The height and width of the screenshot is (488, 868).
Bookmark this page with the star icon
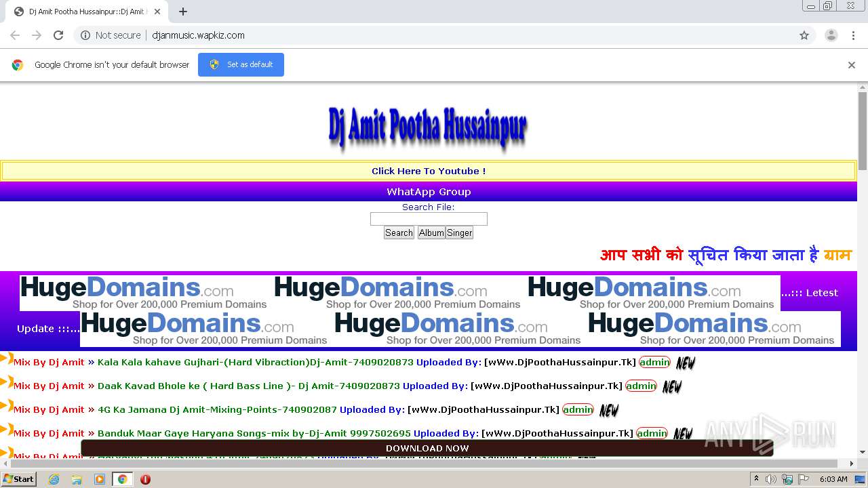[804, 35]
